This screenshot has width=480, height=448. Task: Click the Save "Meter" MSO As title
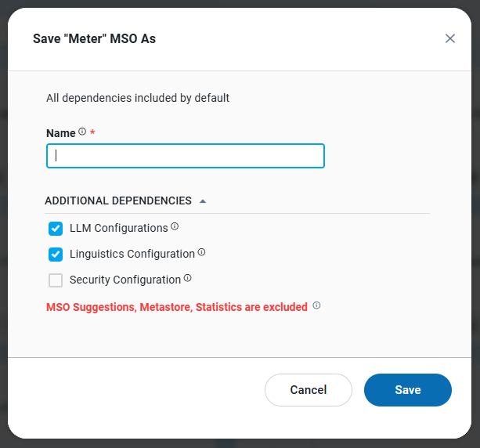tap(94, 38)
